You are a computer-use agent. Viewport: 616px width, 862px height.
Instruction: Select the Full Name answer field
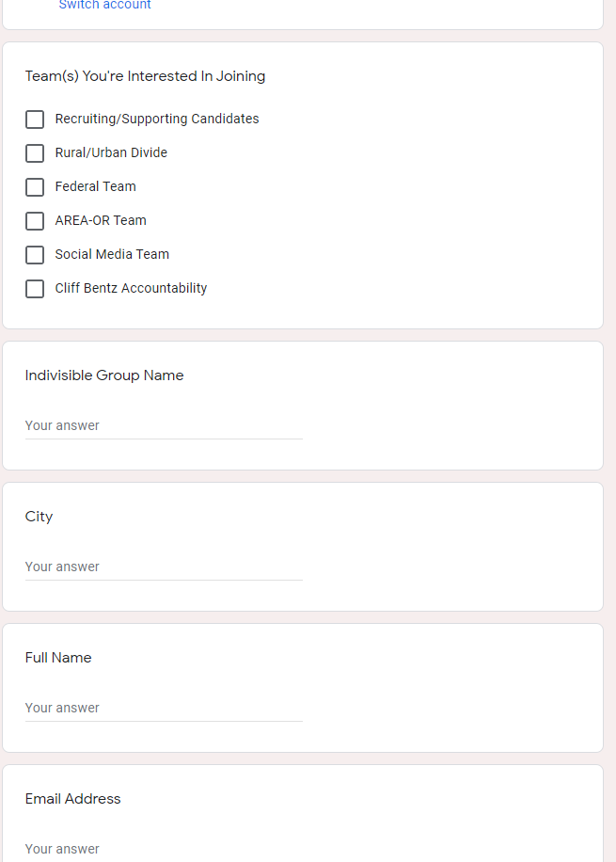164,709
